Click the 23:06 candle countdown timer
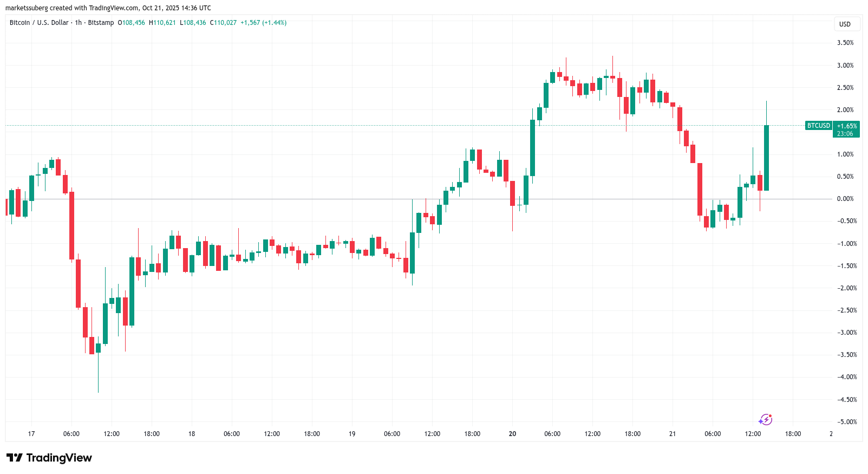This screenshot has height=474, width=868. point(845,134)
